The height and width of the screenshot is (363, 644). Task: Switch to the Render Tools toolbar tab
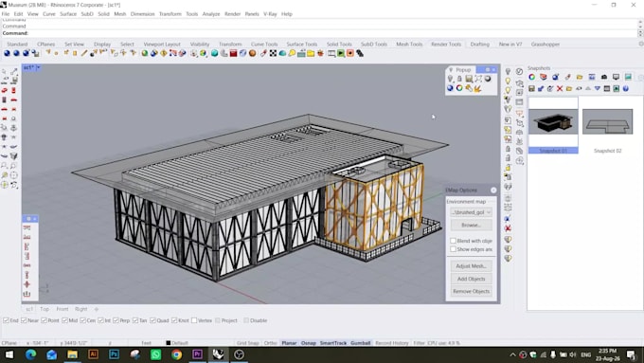click(446, 44)
